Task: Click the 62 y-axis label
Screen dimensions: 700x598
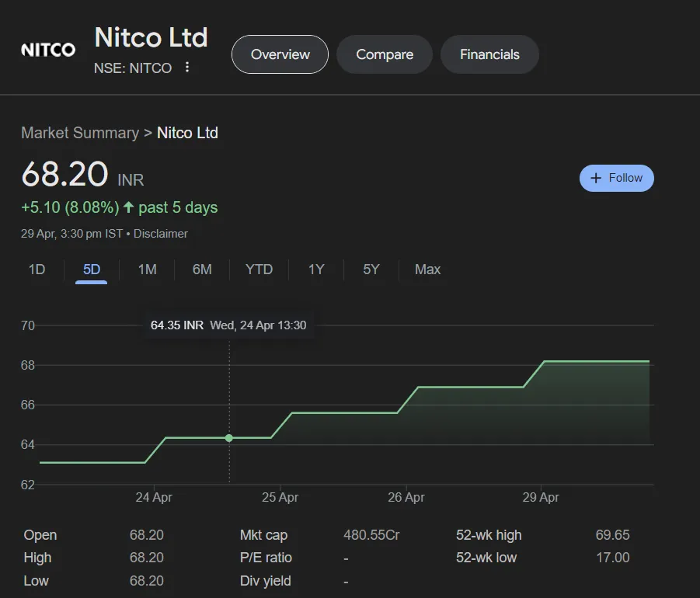Action: tap(28, 485)
